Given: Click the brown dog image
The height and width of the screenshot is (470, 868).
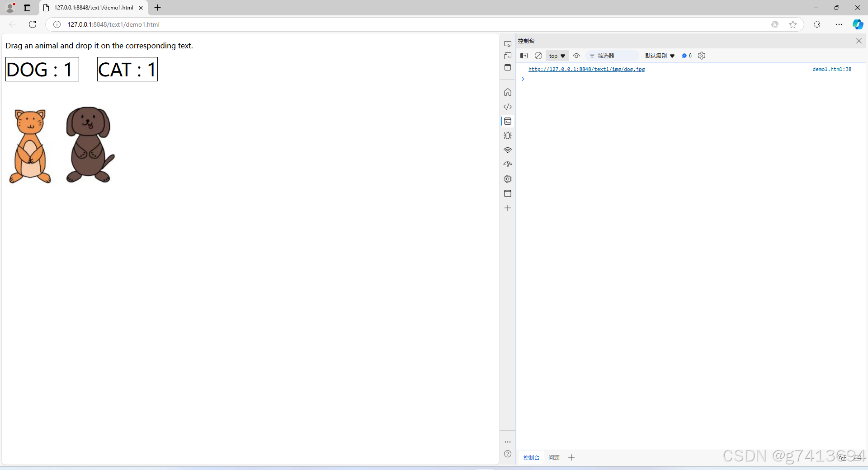Looking at the screenshot, I should pos(90,145).
